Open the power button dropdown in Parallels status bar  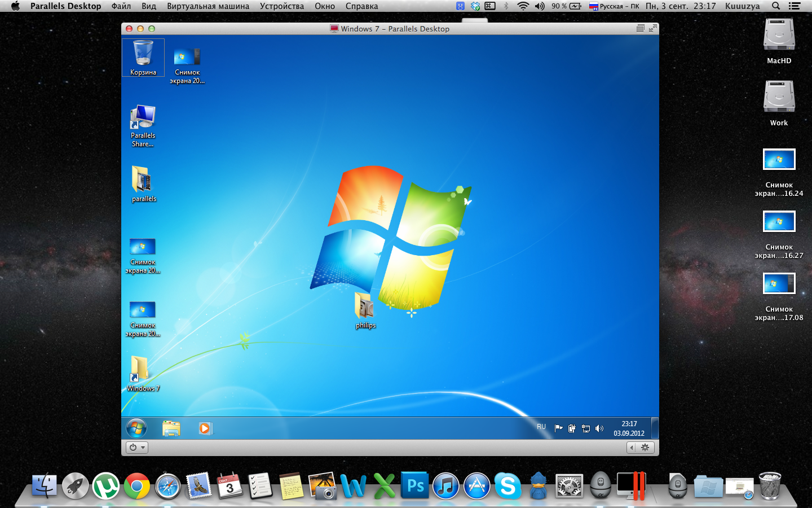point(137,448)
